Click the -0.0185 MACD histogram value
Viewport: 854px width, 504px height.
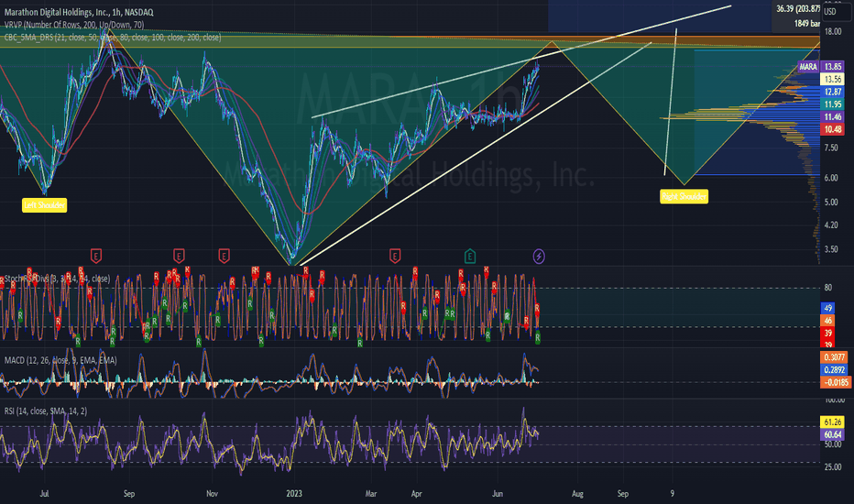(x=836, y=382)
